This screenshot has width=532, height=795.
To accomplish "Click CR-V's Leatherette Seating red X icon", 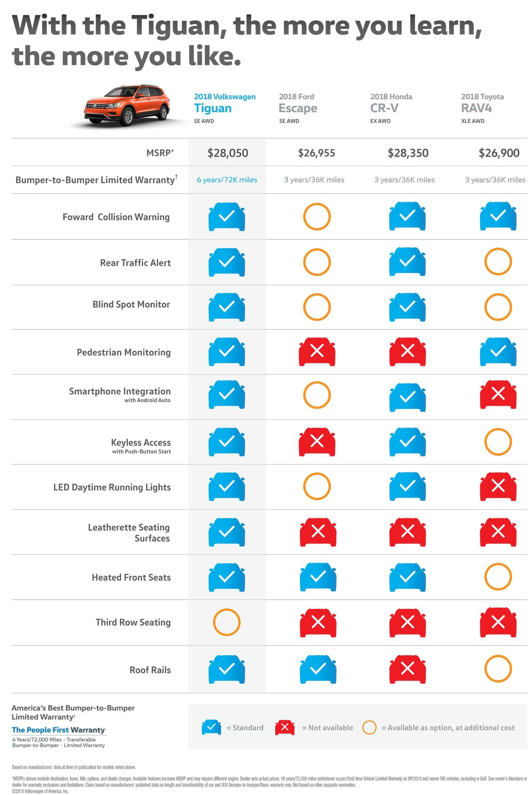I will [x=407, y=532].
